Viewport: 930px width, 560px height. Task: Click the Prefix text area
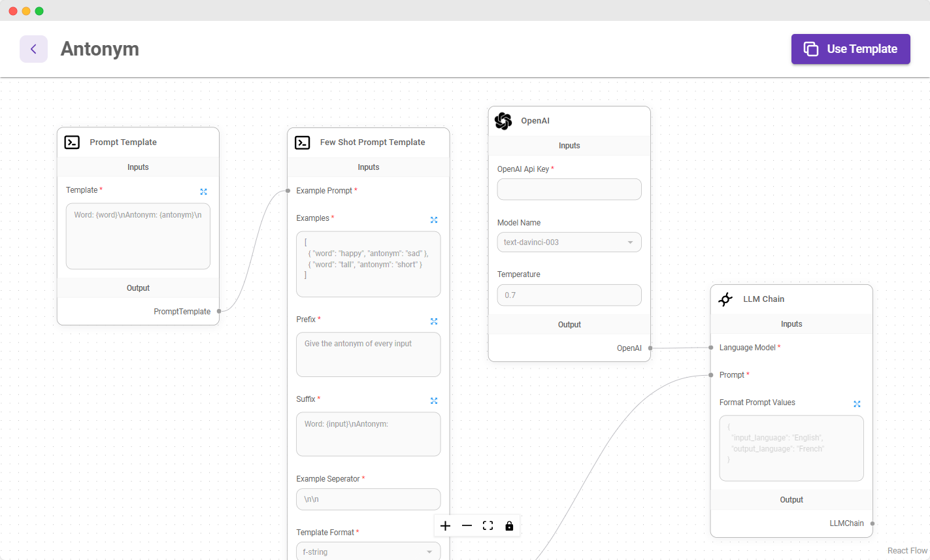pyautogui.click(x=369, y=355)
